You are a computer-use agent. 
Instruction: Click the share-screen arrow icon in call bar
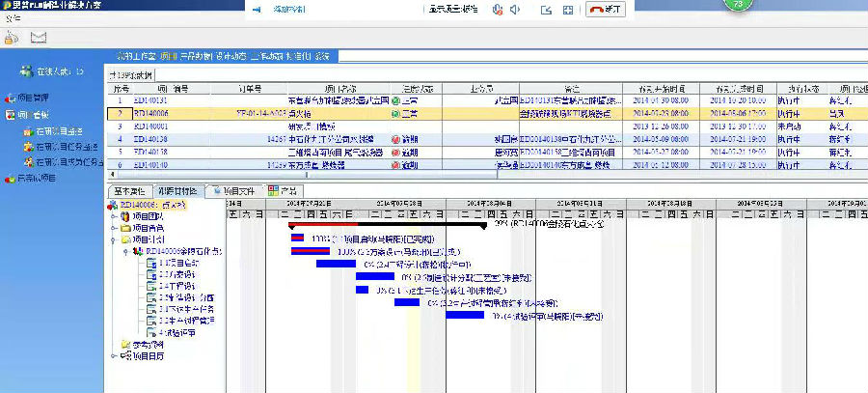547,10
